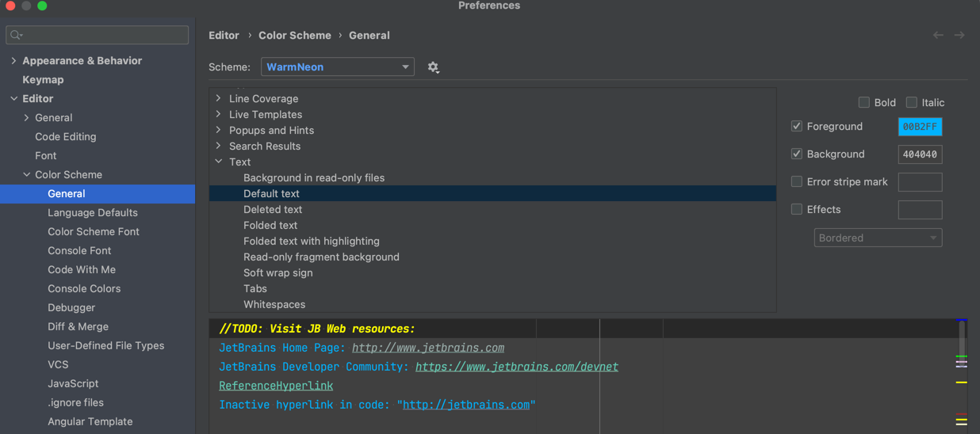Click the jetbrains.com/devnet link in preview

point(517,367)
